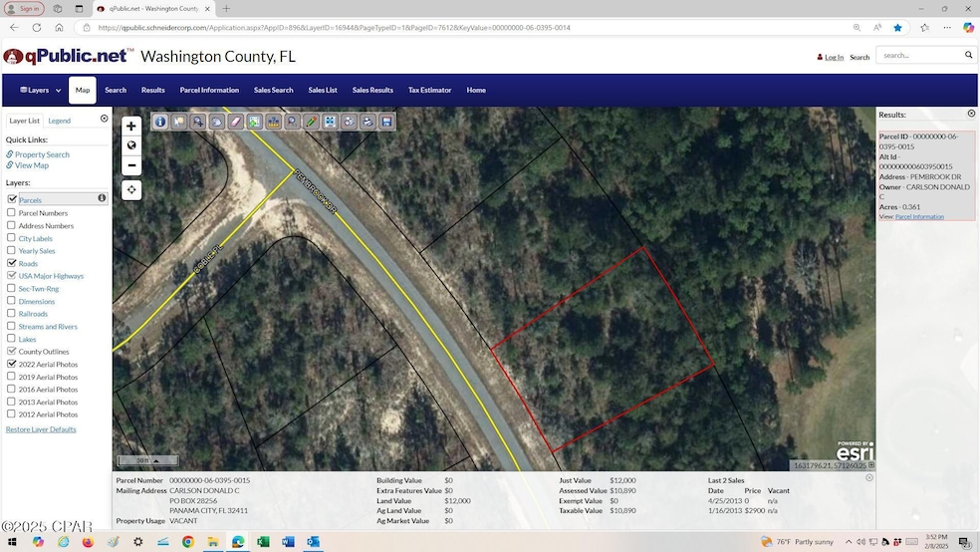Switch to the Layer List tab
Viewport: 980px width, 552px height.
[24, 121]
